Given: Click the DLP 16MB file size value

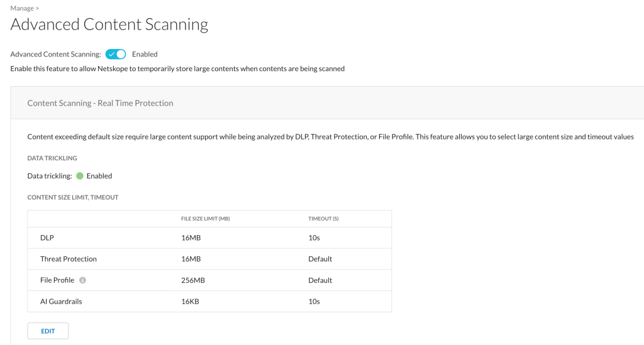Looking at the screenshot, I should pos(191,238).
